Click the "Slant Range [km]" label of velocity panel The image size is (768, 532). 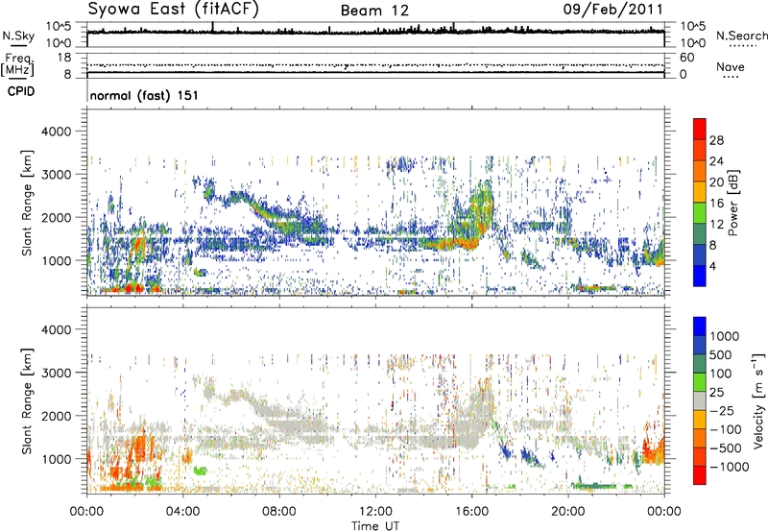pos(27,401)
